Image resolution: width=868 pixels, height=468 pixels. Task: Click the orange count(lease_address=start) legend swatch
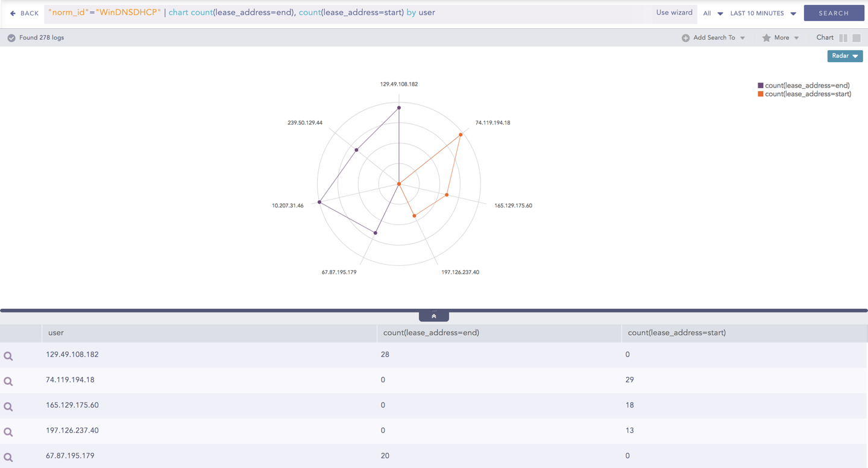tap(761, 94)
